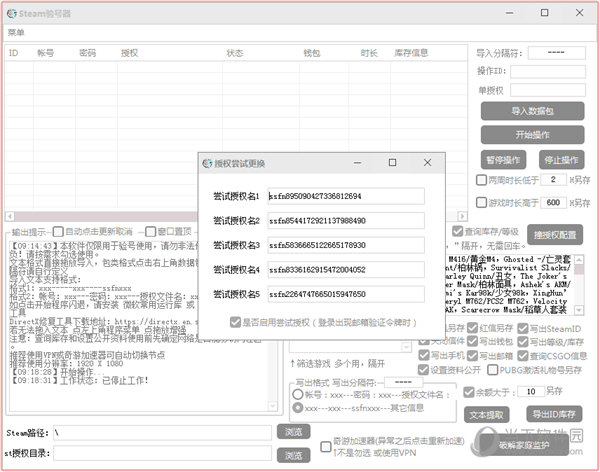This screenshot has height=472, width=600.
Task: Click the 库存信息 column header
Action: coord(411,53)
